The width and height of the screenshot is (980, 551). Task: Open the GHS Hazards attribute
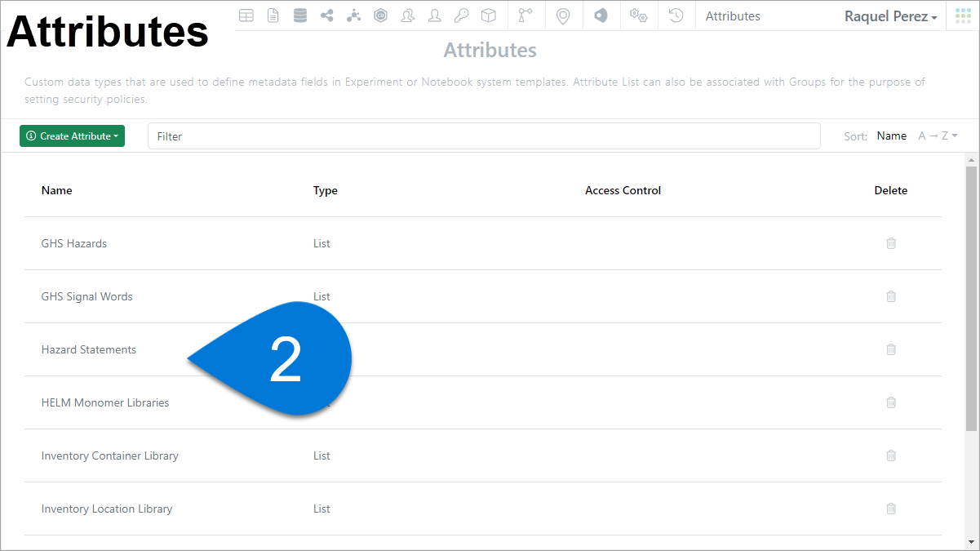point(74,243)
